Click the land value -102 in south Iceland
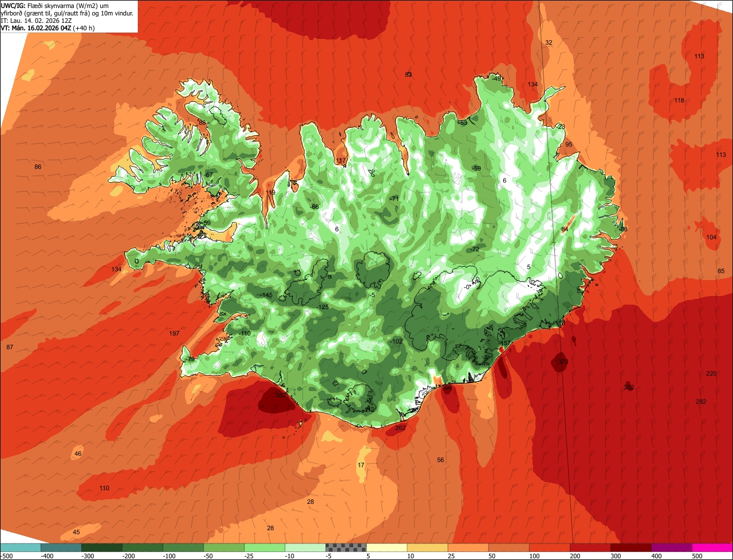 click(396, 341)
